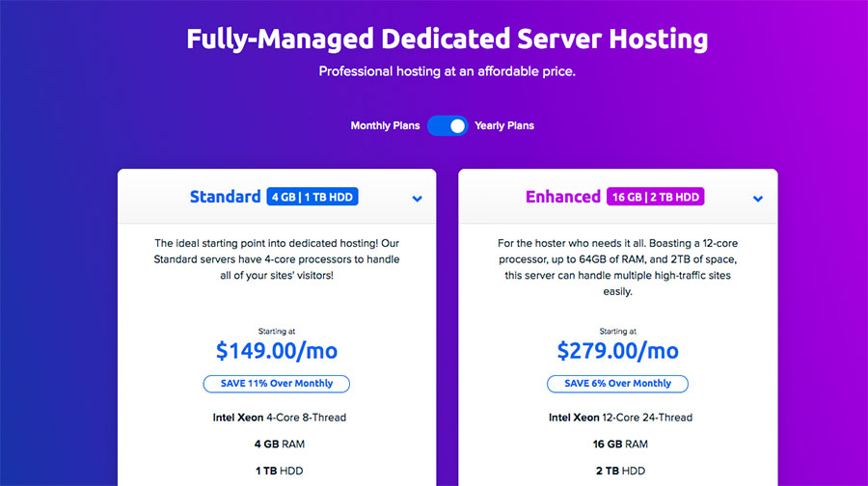Click the 2 TB HDD spec line
Screen dimensions: 868x486
pyautogui.click(x=620, y=471)
